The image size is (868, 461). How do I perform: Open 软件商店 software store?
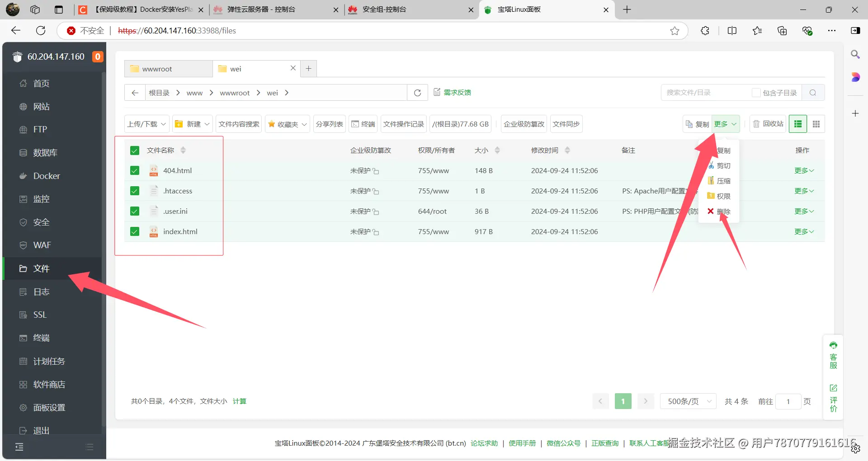point(49,385)
